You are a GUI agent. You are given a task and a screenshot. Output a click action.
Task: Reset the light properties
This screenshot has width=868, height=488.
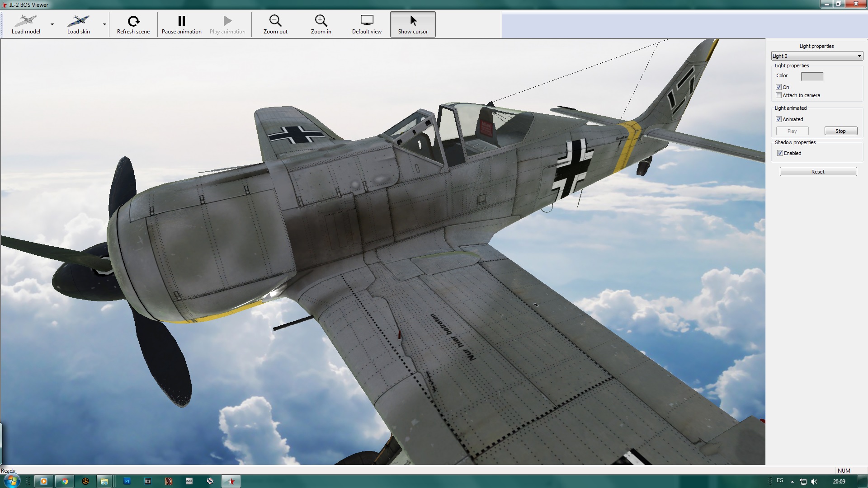coord(818,172)
